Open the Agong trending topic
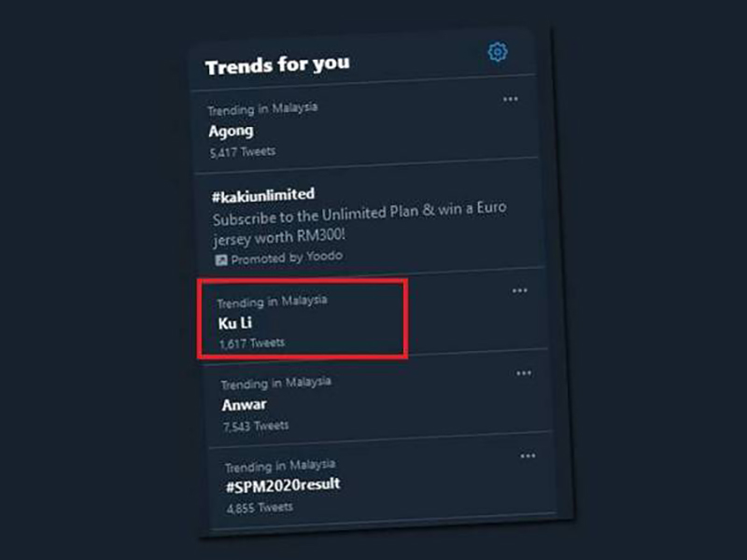The width and height of the screenshot is (747, 560). click(231, 130)
